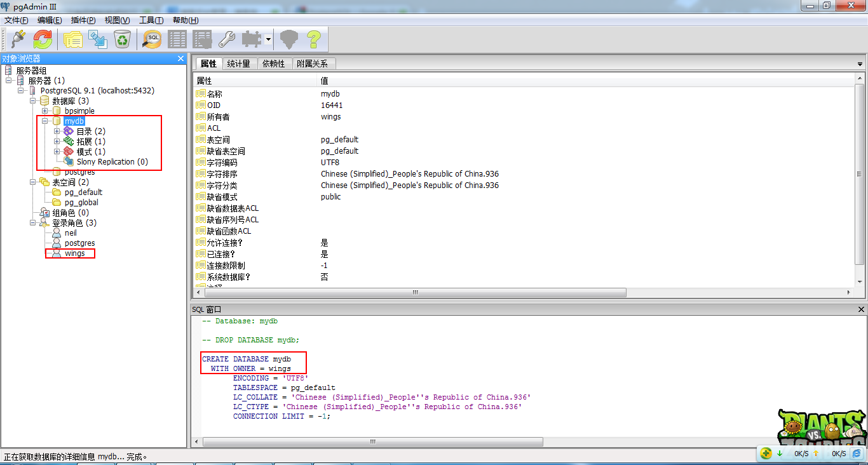Screen dimensions: 868x465
Task: Click the plug connection icon in toolbar
Action: pos(18,39)
